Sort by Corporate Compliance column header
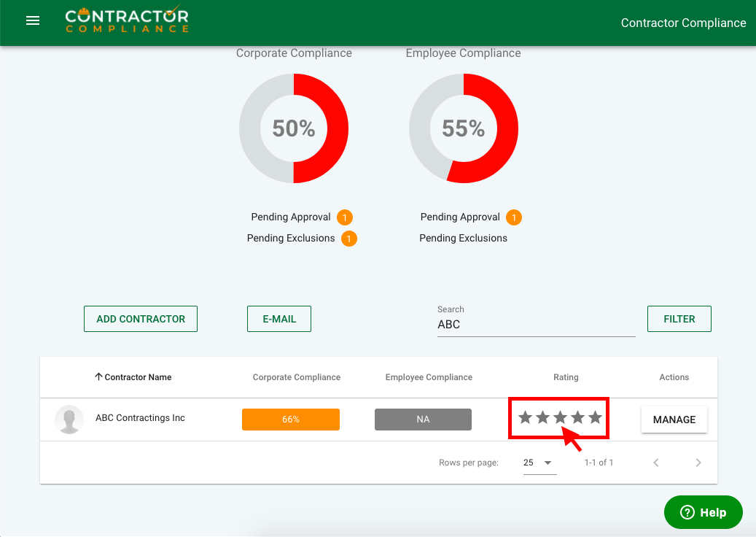756x537 pixels. tap(296, 377)
